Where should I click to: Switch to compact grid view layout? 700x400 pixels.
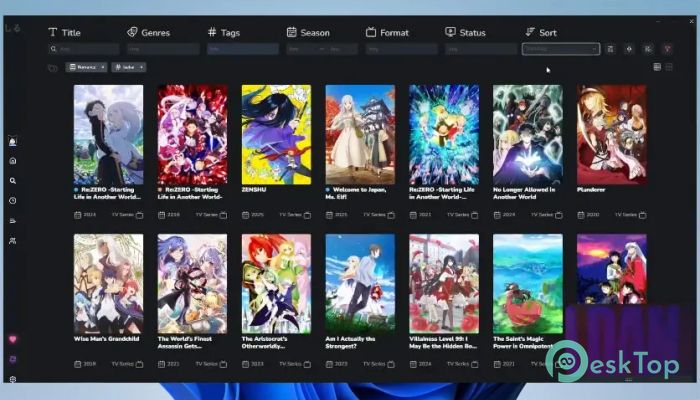pos(669,67)
